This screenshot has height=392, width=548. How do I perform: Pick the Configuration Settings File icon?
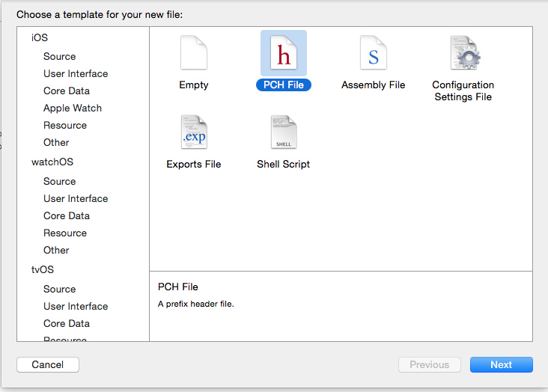click(463, 53)
